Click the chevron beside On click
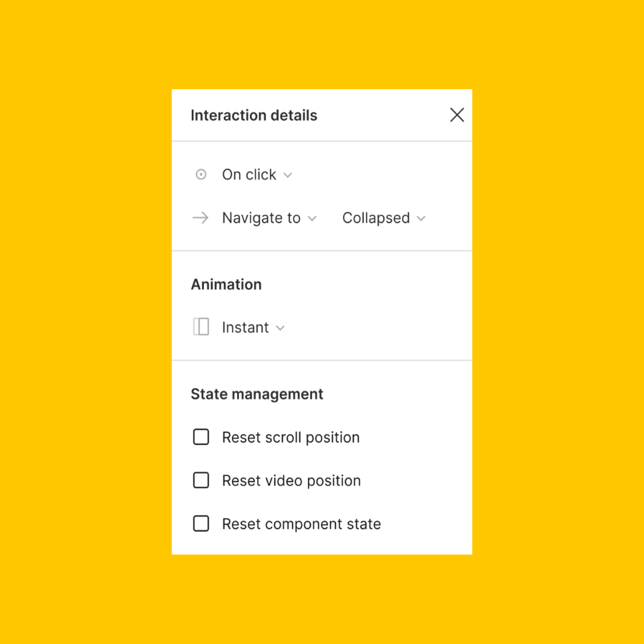644x644 pixels. [x=288, y=175]
